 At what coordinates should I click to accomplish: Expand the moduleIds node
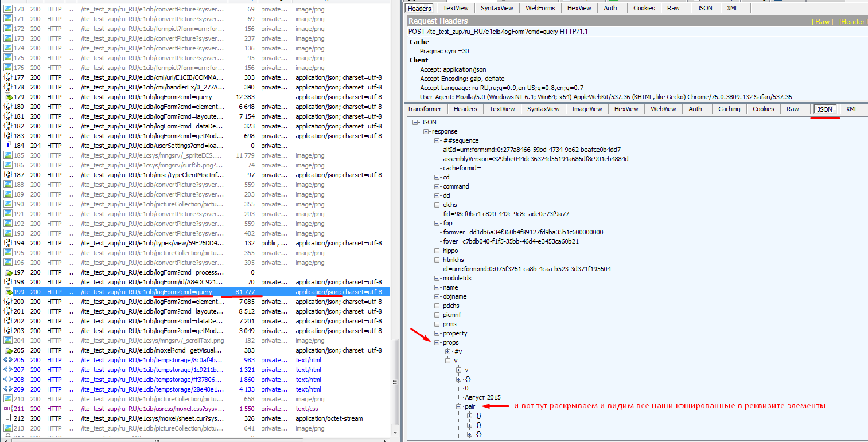click(x=437, y=278)
